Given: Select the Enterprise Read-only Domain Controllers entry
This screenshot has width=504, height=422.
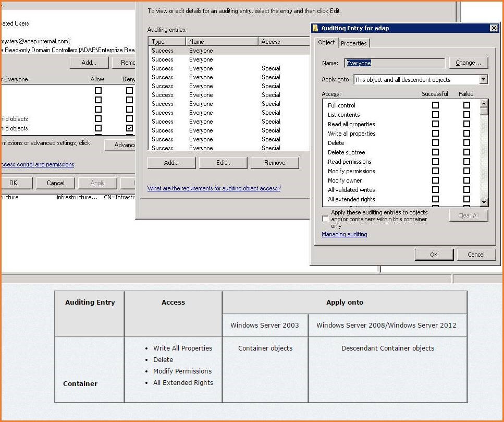Looking at the screenshot, I should [68, 50].
